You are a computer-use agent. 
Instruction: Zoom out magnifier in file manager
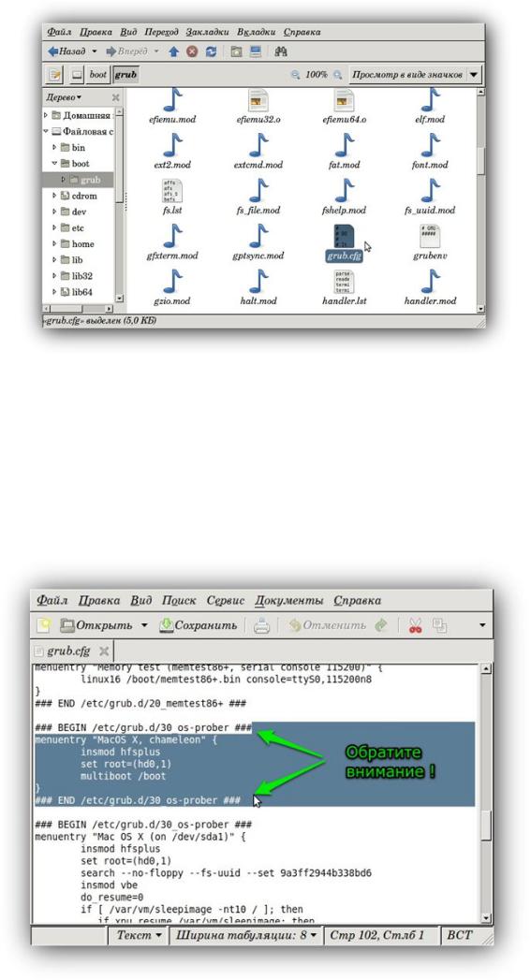(295, 75)
